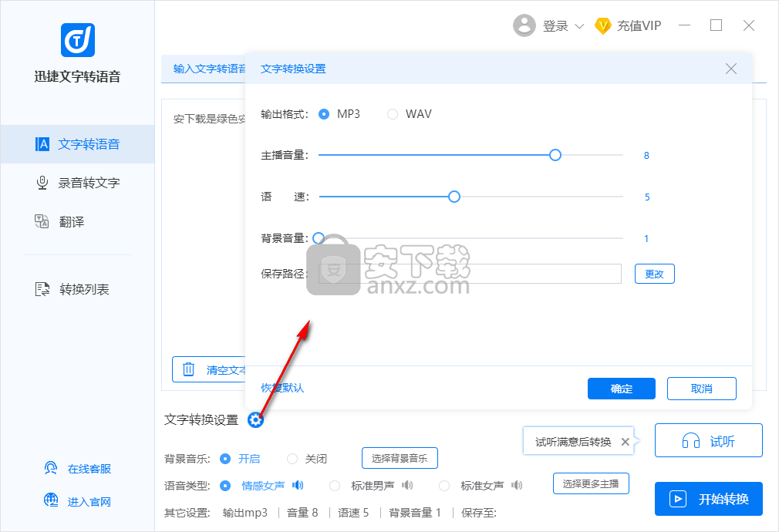Screen dimensions: 779x532
Task: Preview 标准男声 with speaker icon
Action: (x=407, y=485)
